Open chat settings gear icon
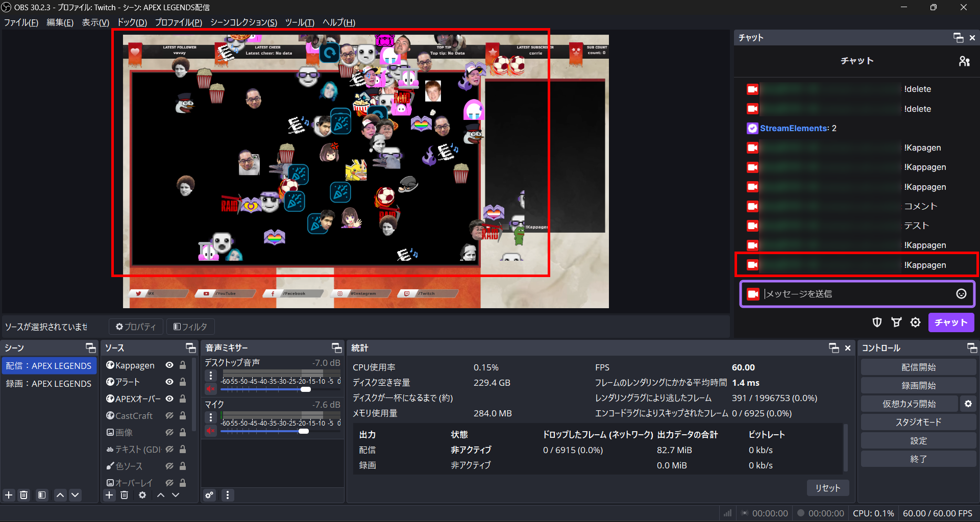Screen dimensions: 980x522 tap(916, 322)
